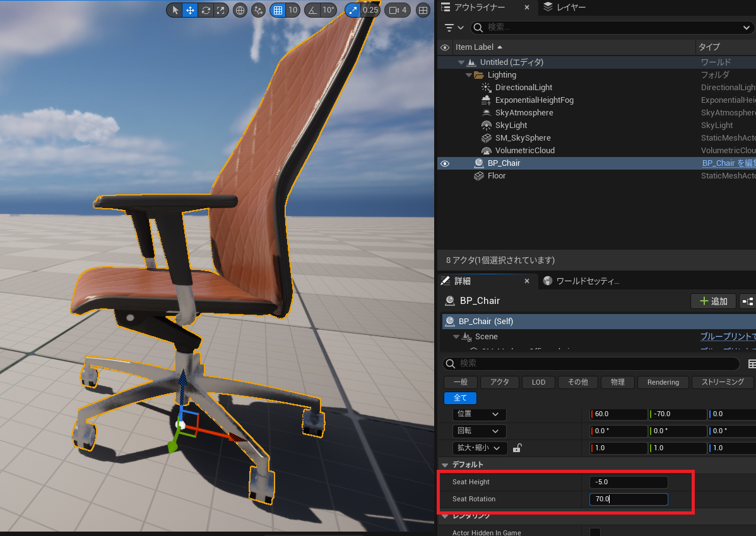Click the surface snapping icon

pyautogui.click(x=257, y=10)
